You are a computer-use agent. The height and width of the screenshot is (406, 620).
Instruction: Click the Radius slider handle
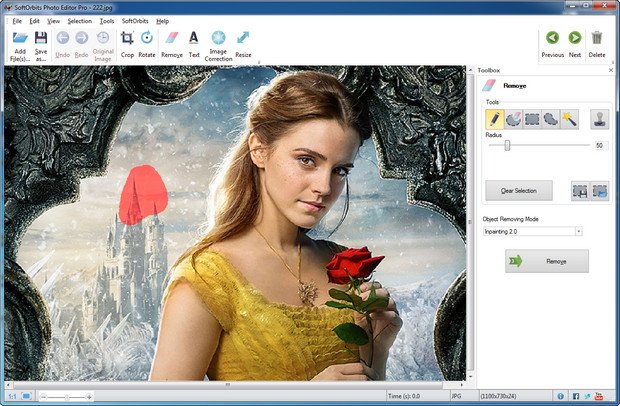click(x=507, y=145)
